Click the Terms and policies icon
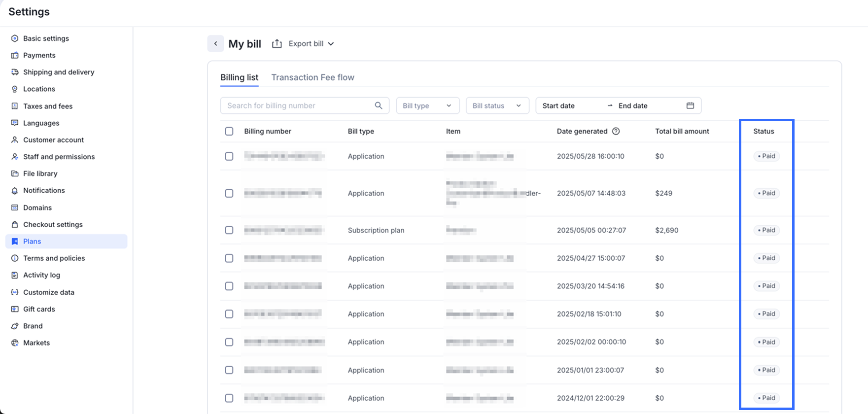868x414 pixels. point(15,258)
